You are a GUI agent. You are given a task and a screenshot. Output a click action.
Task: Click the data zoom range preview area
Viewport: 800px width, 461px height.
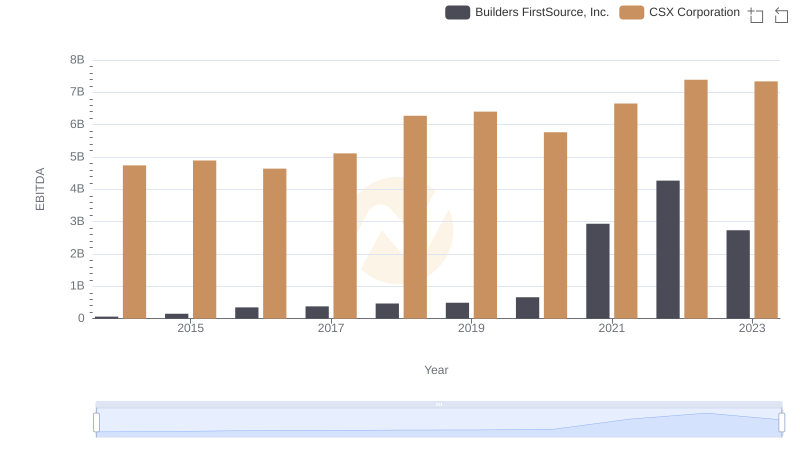tap(439, 423)
